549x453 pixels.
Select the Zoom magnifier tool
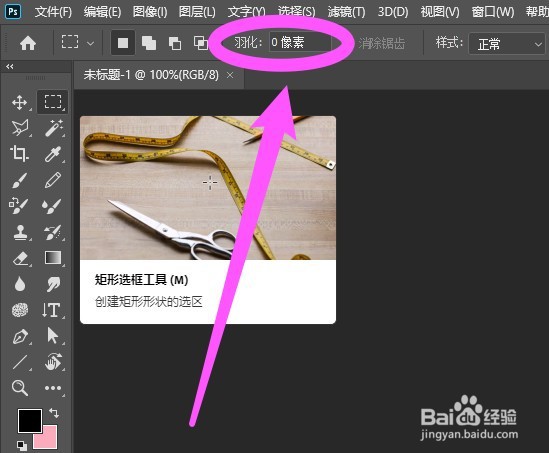click(x=20, y=388)
